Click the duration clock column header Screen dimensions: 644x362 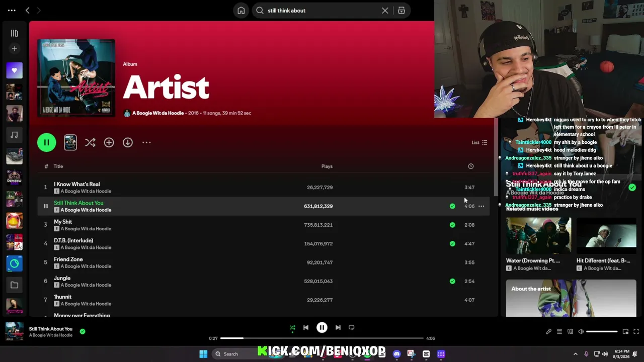pos(471,166)
